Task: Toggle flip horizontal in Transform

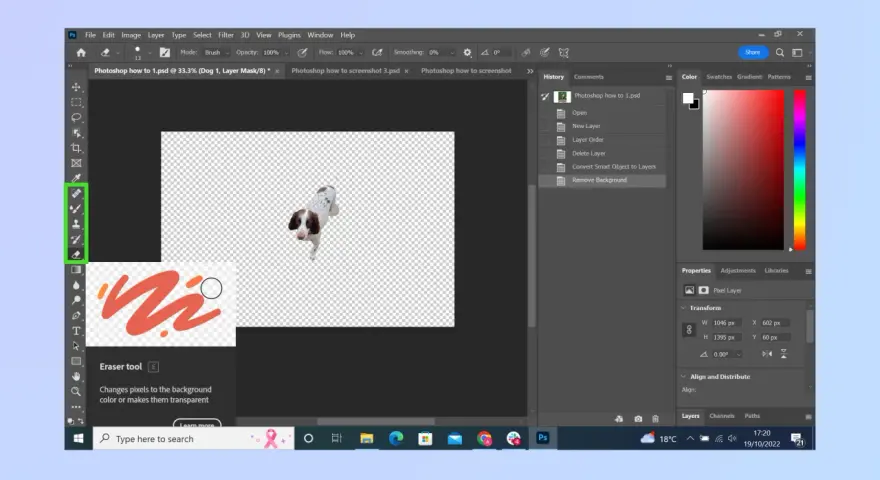Action: click(767, 354)
